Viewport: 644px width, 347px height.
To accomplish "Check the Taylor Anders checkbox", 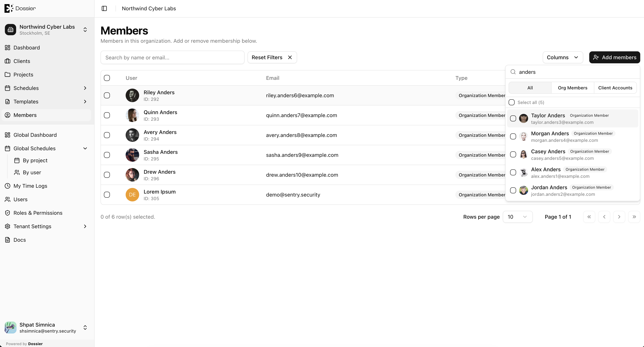I will (513, 118).
